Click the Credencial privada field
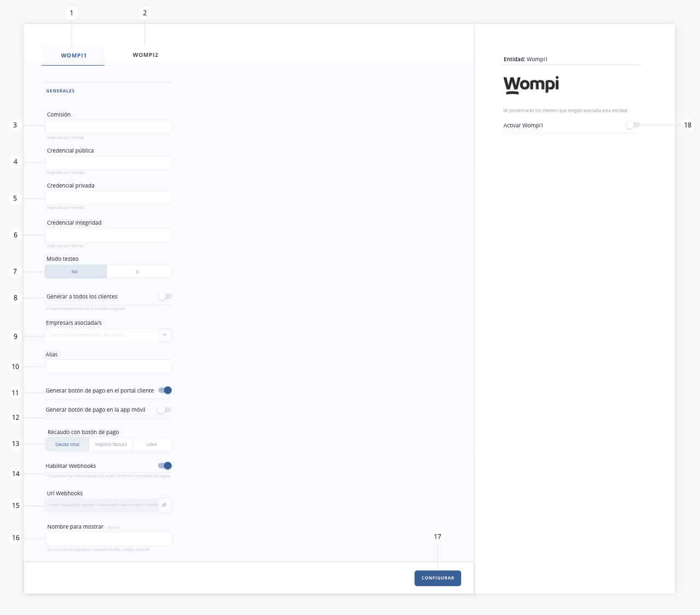This screenshot has width=700, height=615. 108,197
